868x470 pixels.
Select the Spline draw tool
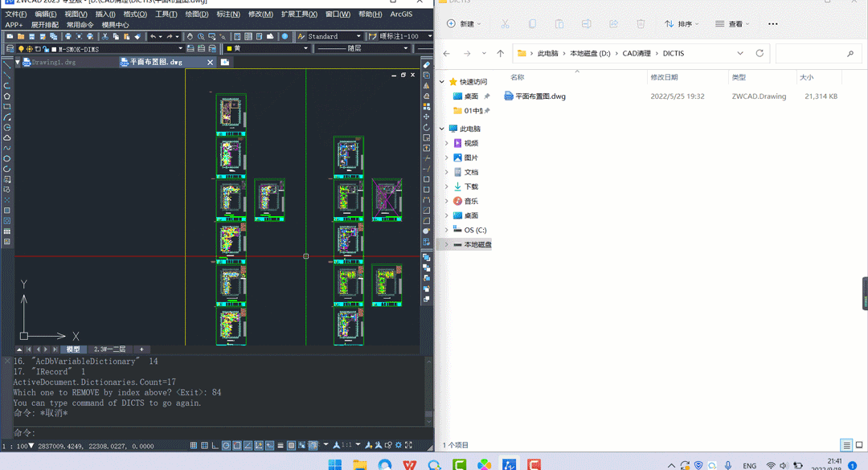tap(7, 149)
